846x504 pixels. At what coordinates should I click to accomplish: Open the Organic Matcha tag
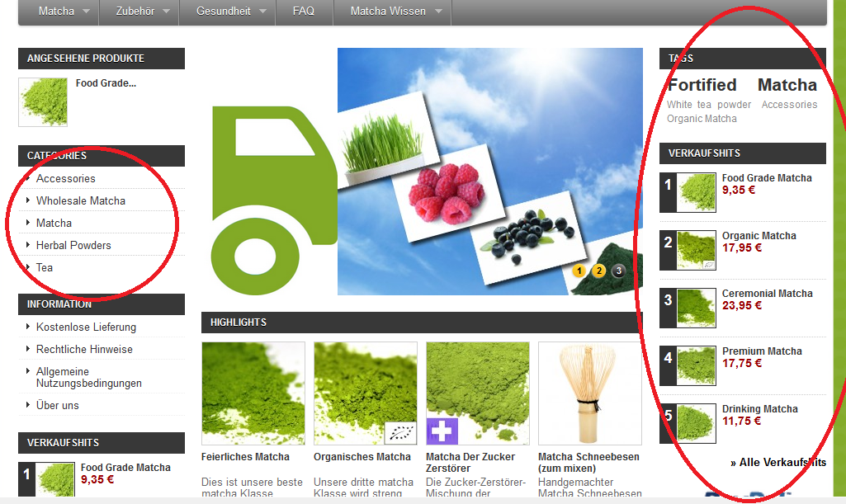[702, 119]
